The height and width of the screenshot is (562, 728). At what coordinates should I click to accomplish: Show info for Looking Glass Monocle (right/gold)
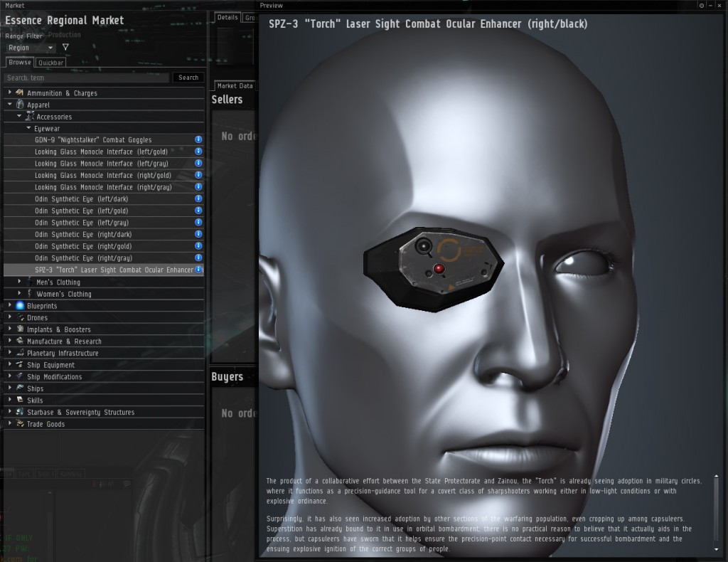[198, 175]
